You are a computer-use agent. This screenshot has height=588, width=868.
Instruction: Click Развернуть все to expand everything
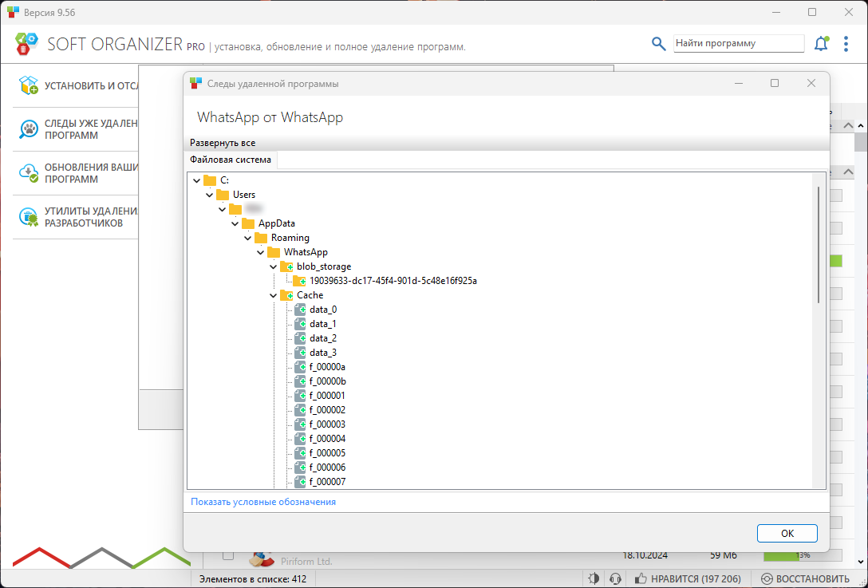click(x=223, y=143)
